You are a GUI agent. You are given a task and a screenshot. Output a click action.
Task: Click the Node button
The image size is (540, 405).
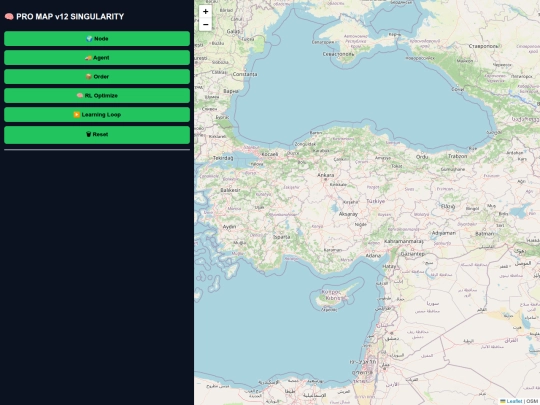click(97, 39)
